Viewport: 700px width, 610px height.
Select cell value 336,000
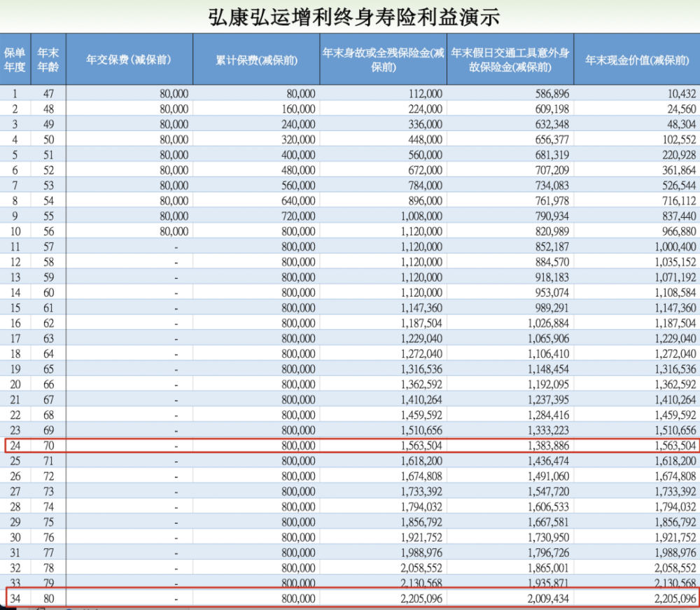click(426, 124)
